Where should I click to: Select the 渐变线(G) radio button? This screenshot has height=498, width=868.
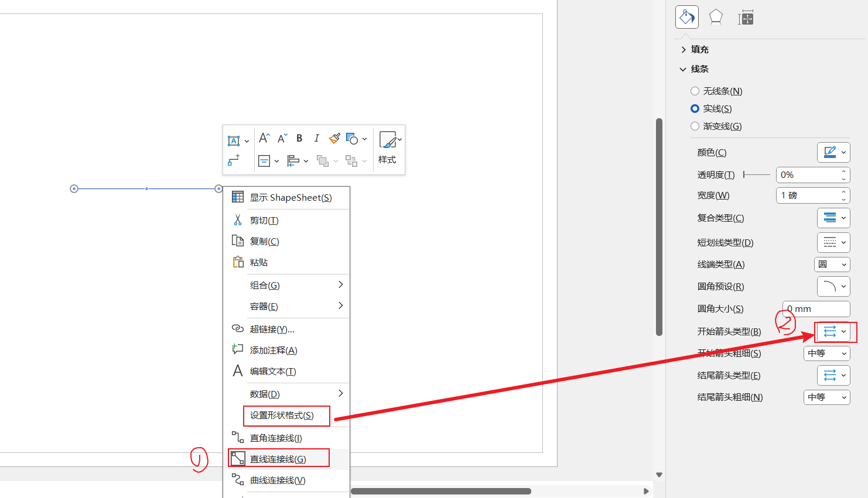coord(695,126)
